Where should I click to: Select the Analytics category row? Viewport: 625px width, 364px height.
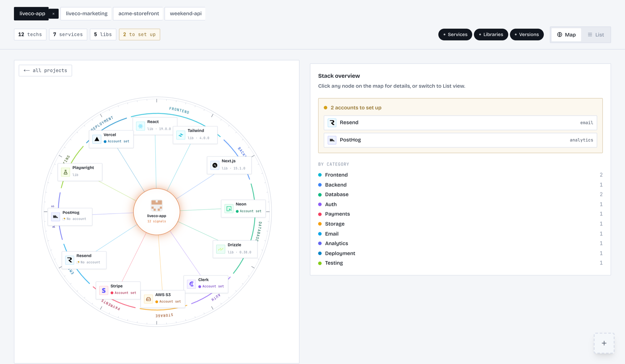coord(460,243)
